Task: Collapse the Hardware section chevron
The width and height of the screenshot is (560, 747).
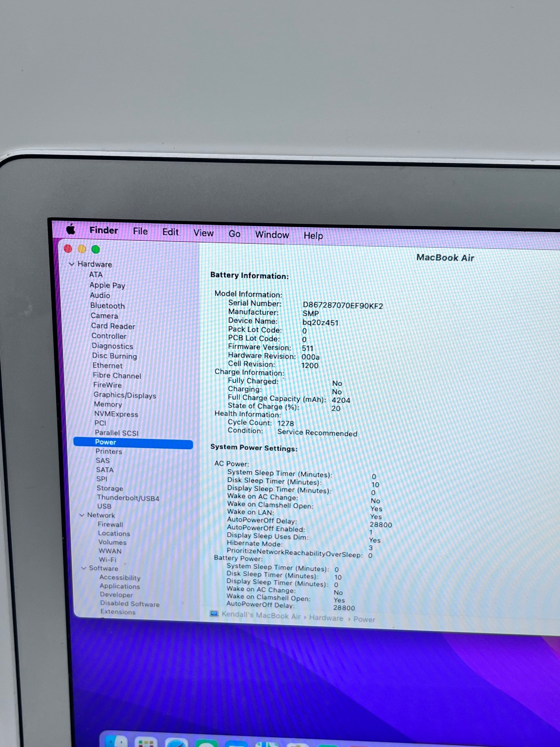Action: pyautogui.click(x=71, y=264)
